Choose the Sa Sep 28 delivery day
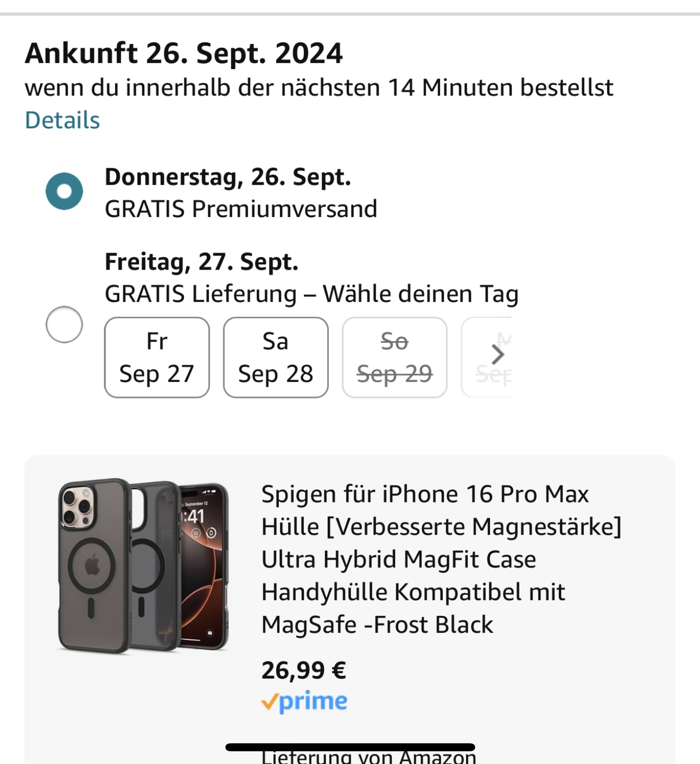Screen dimensions: 700x764 [x=276, y=358]
